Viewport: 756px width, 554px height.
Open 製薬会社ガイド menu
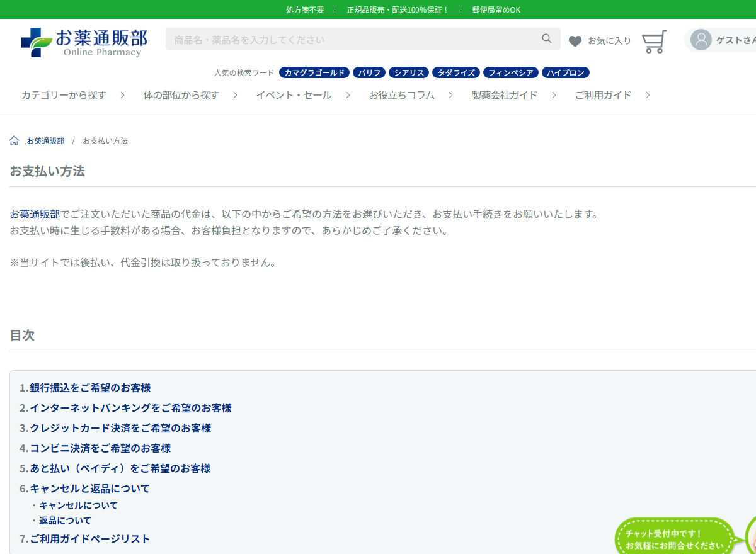click(505, 95)
